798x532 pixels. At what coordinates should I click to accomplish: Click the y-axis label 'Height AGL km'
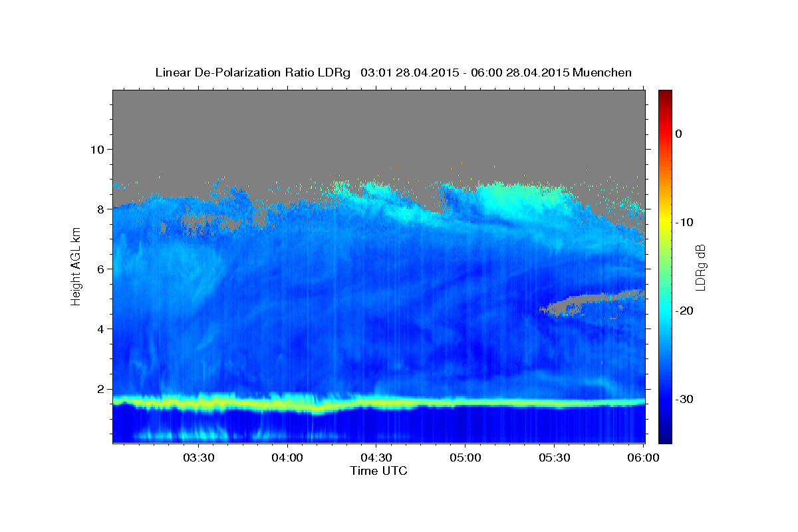pos(76,266)
